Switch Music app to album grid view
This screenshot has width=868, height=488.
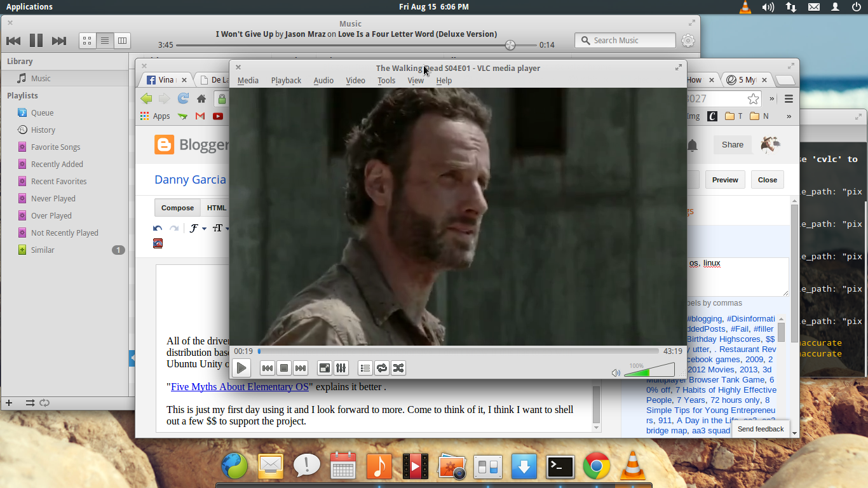tap(88, 41)
